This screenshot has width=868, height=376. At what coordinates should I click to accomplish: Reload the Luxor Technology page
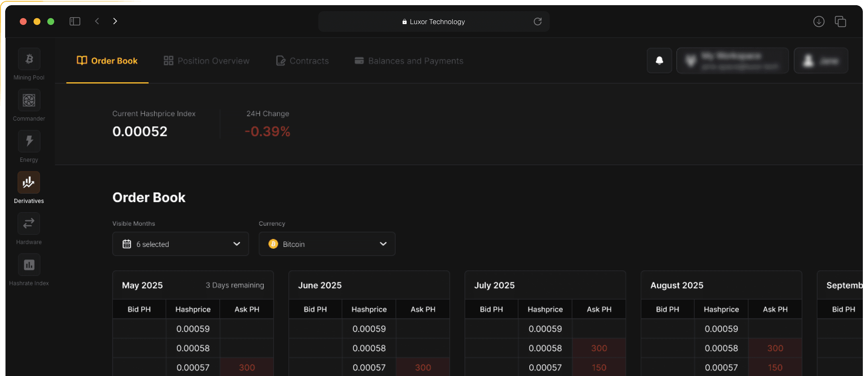(537, 21)
